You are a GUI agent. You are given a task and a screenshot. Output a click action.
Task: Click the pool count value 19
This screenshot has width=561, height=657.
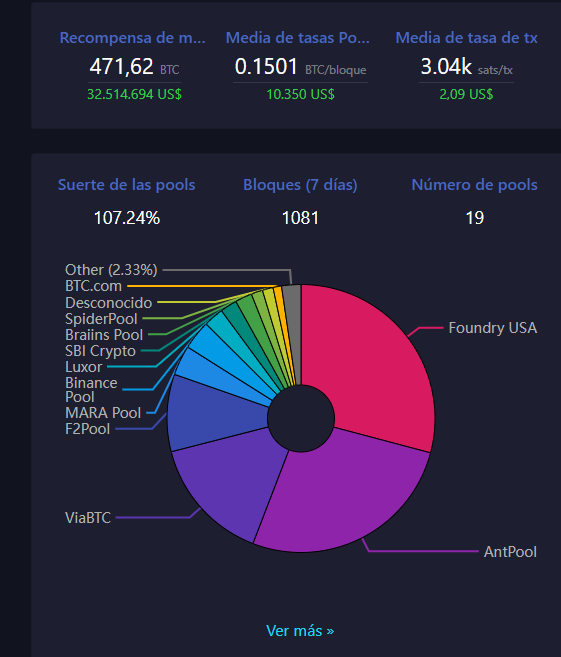pyautogui.click(x=475, y=218)
